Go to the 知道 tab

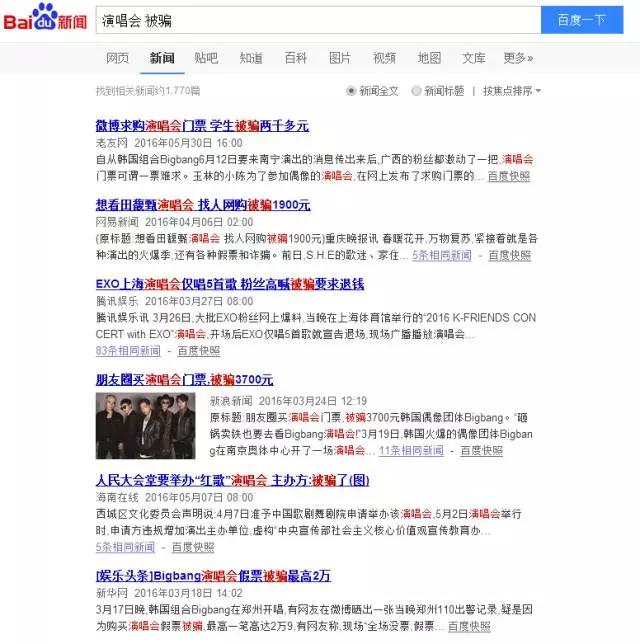(251, 58)
